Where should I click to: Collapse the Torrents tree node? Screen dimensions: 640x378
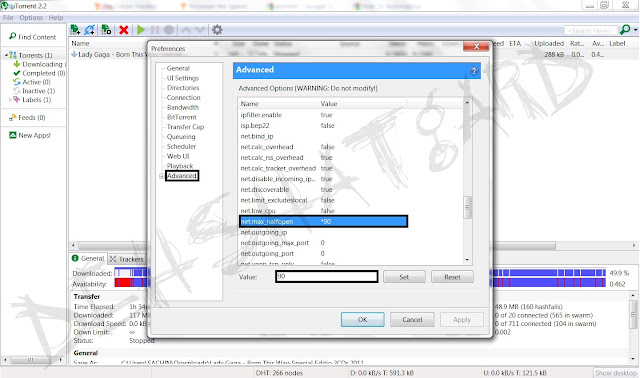pyautogui.click(x=6, y=55)
